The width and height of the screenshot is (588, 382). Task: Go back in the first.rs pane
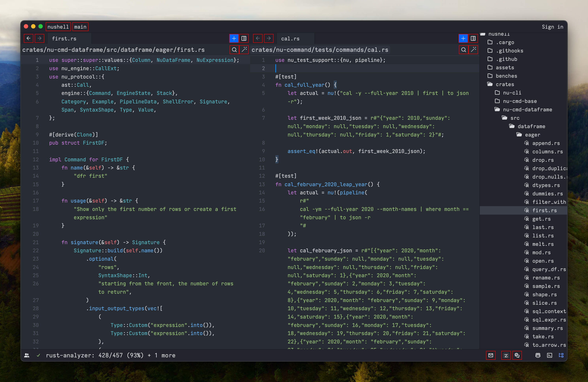[28, 39]
